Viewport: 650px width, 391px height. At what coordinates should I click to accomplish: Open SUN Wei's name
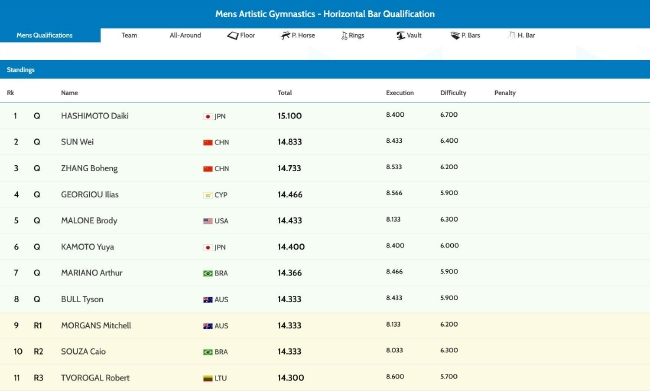[x=77, y=142]
